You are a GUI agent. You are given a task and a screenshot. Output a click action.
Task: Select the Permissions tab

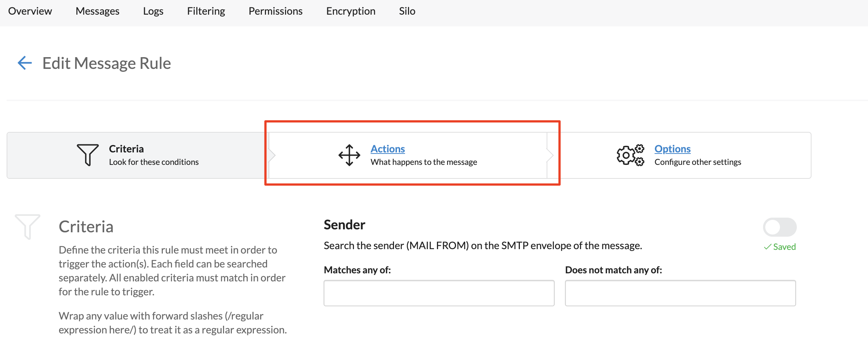(276, 11)
